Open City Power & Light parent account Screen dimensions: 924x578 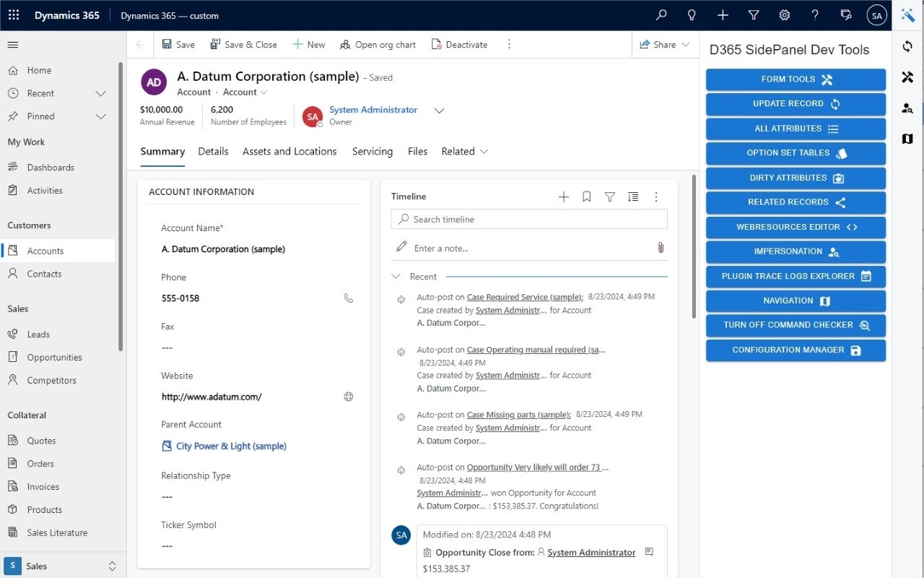click(231, 447)
